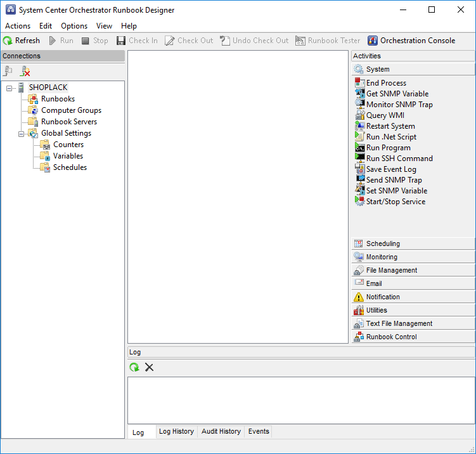Click the empty runbook design workspace
Screen dimensions: 476x454
click(x=238, y=197)
